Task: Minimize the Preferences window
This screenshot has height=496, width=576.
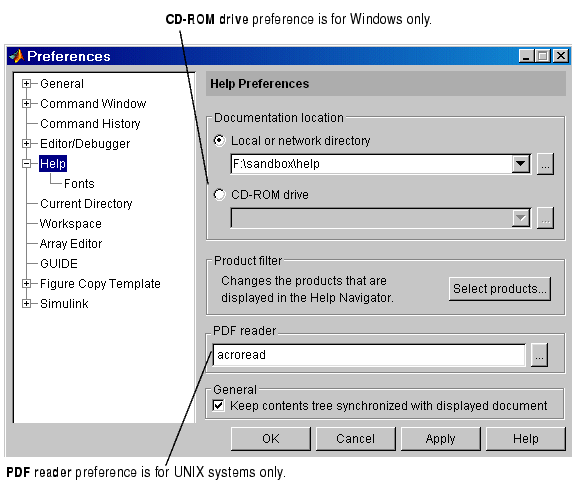Action: coord(527,56)
